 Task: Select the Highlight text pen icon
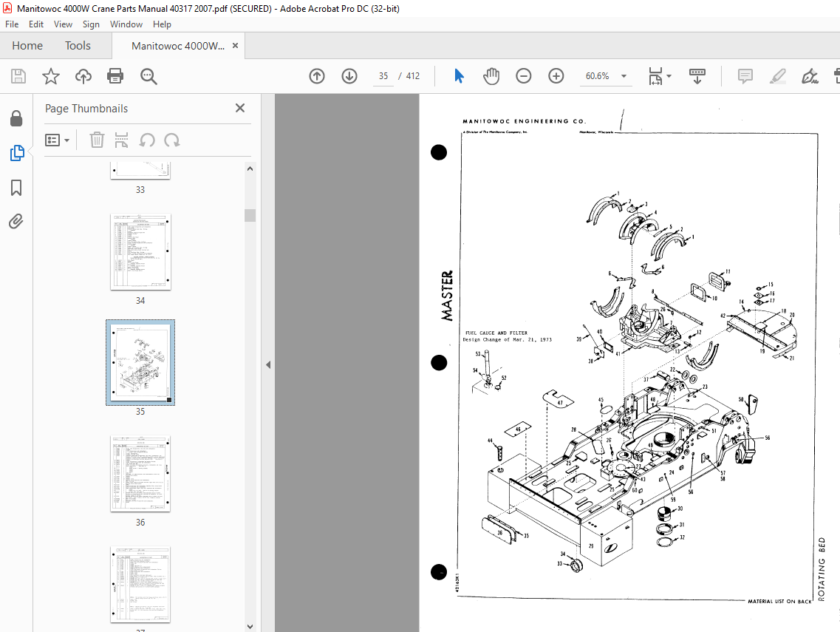pyautogui.click(x=777, y=76)
